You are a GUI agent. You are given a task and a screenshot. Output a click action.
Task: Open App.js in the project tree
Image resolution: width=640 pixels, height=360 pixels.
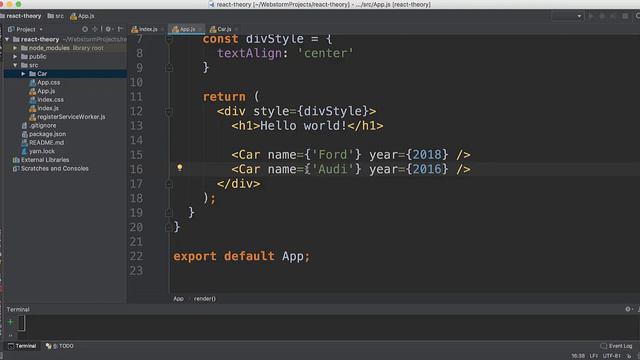tap(46, 91)
